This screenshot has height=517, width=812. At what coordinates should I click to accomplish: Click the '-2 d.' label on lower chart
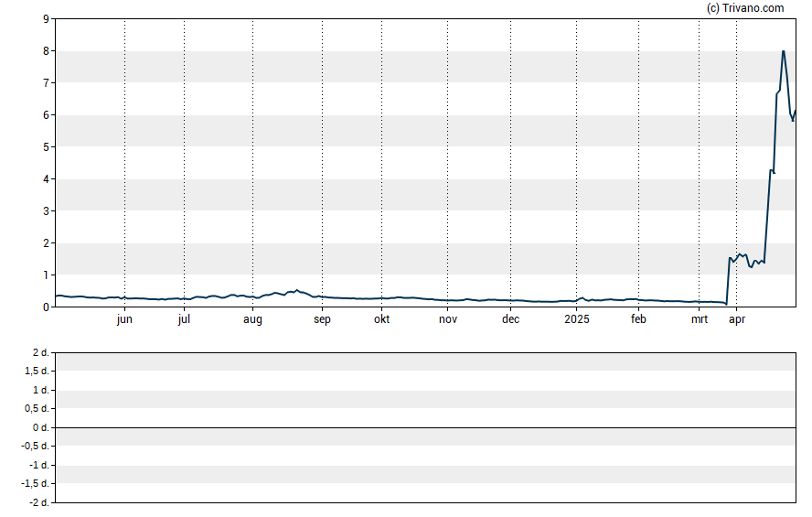(x=38, y=502)
